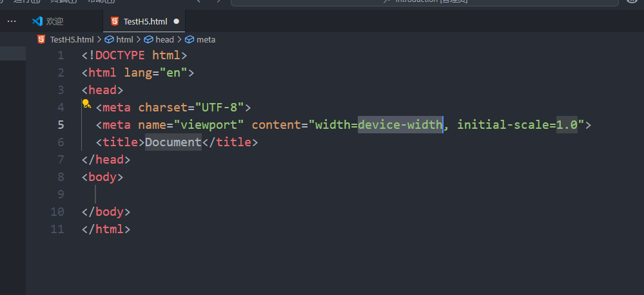Click line number 11 in the gutter
This screenshot has height=295, width=644.
pyautogui.click(x=57, y=229)
